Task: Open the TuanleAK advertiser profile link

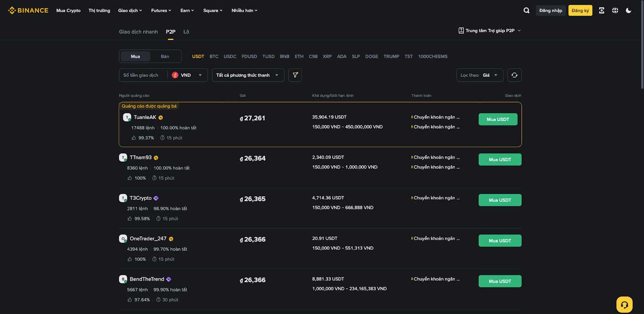Action: click(145, 117)
